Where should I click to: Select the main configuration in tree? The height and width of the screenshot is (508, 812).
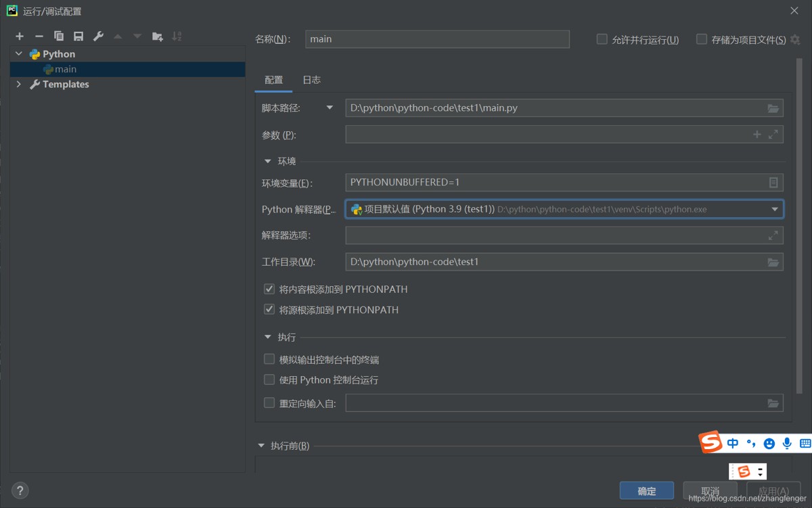65,69
